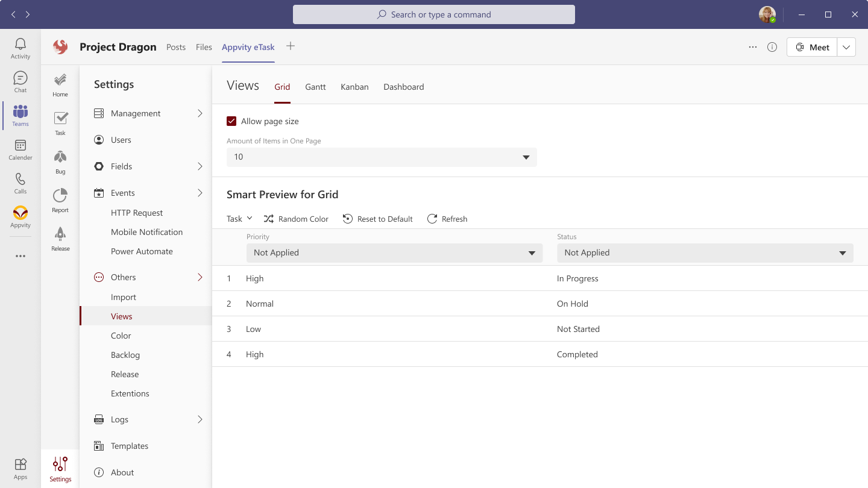868x488 pixels.
Task: Click the Meet button
Action: click(x=812, y=47)
